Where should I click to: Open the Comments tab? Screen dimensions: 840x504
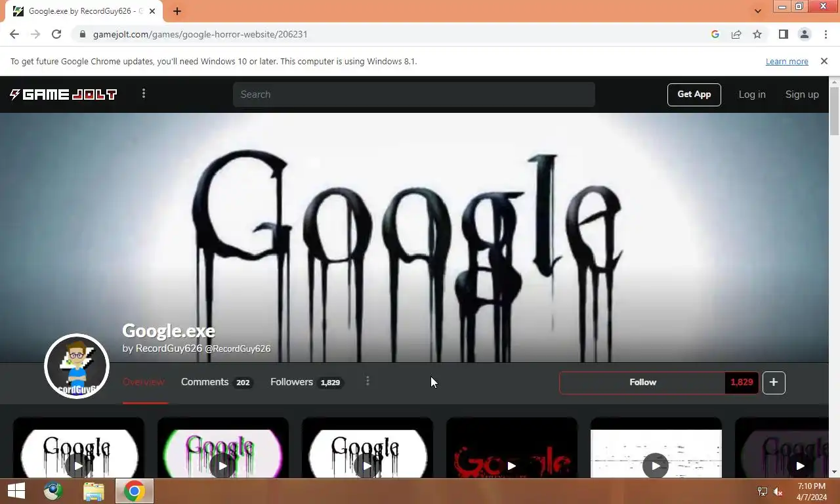tap(217, 382)
